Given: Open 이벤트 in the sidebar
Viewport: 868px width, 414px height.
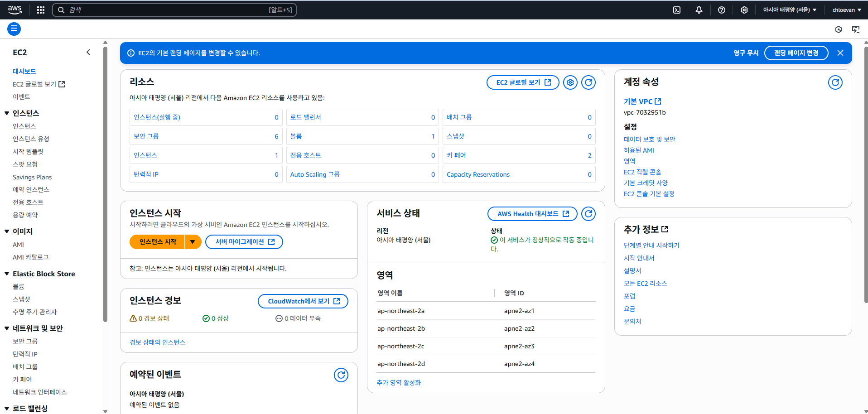Looking at the screenshot, I should click(21, 97).
